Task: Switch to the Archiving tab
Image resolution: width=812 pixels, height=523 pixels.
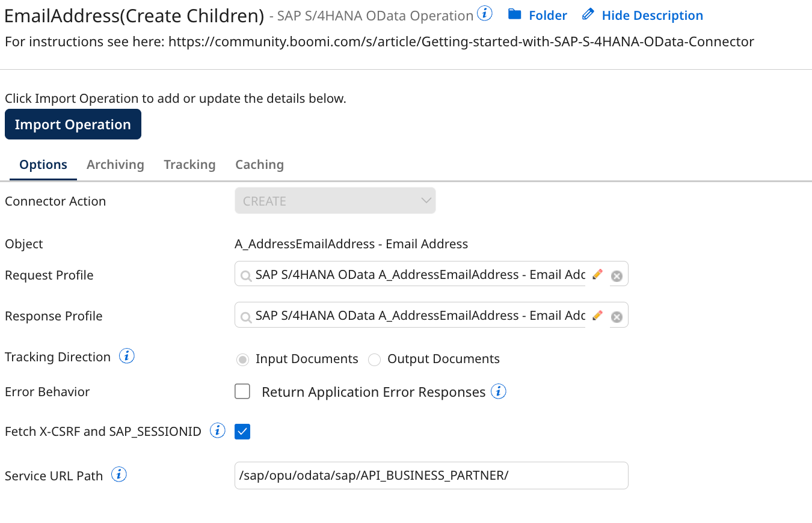Action: [115, 164]
